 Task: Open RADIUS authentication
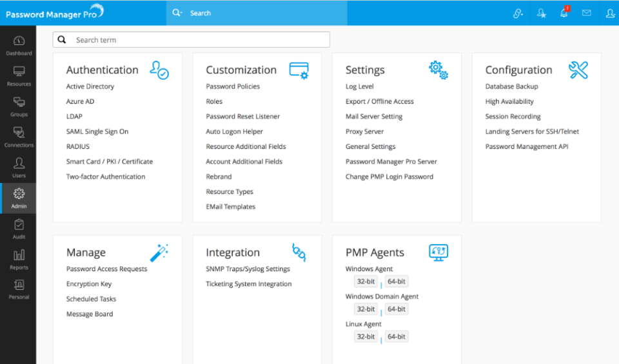tap(78, 146)
